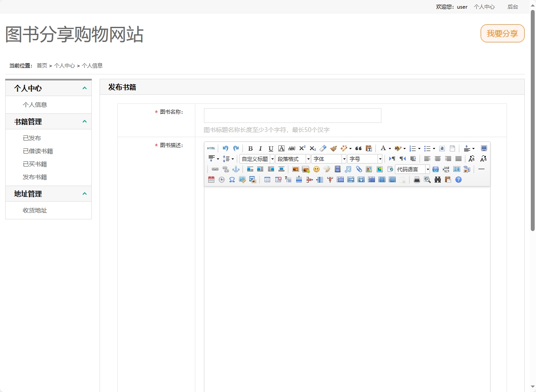Click the 我要分享 button
Screen dimensions: 536x392
click(x=502, y=33)
